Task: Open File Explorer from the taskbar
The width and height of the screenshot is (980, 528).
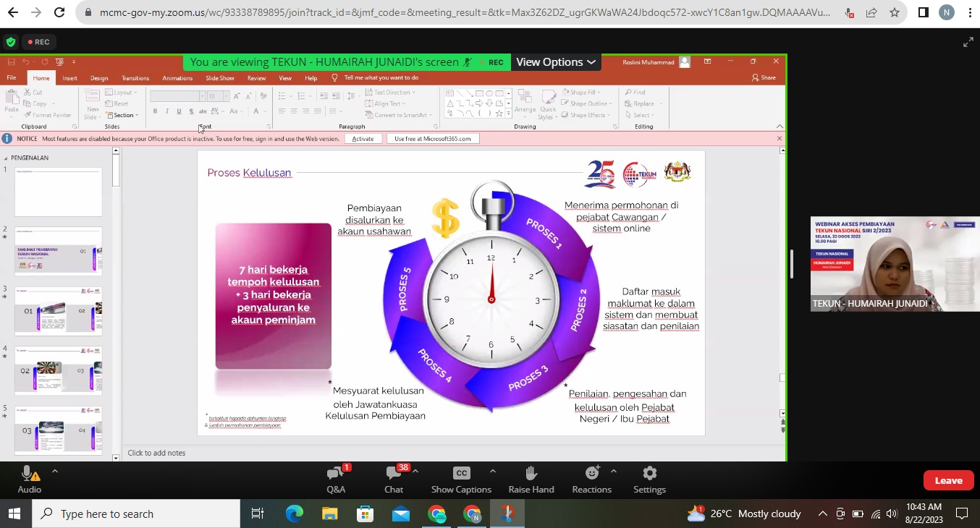Action: coord(329,514)
